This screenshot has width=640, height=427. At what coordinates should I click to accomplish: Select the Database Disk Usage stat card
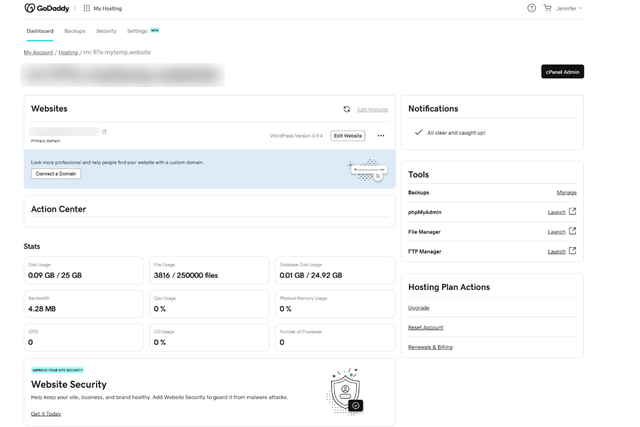335,270
